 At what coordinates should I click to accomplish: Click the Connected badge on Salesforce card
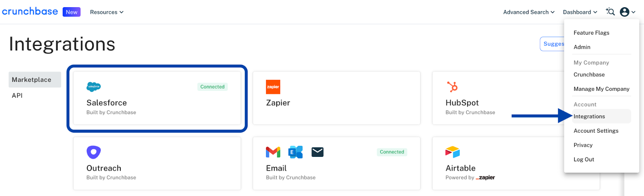(x=213, y=87)
